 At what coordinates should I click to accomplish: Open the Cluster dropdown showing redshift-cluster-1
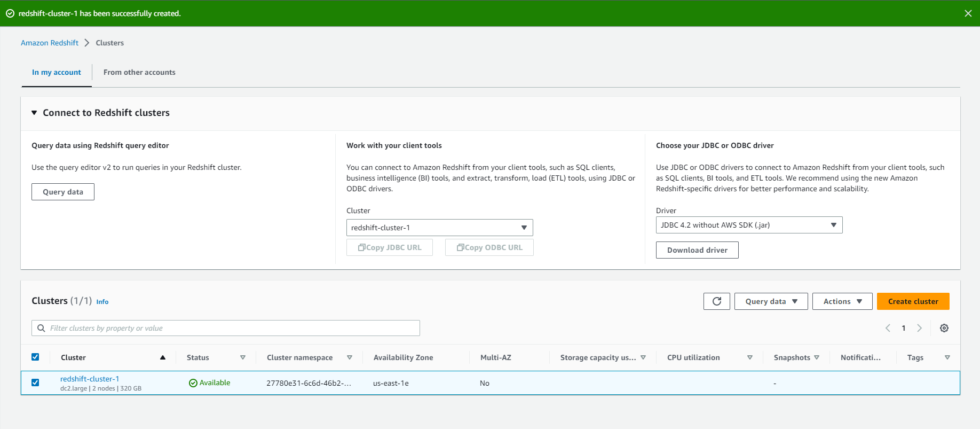click(x=439, y=228)
